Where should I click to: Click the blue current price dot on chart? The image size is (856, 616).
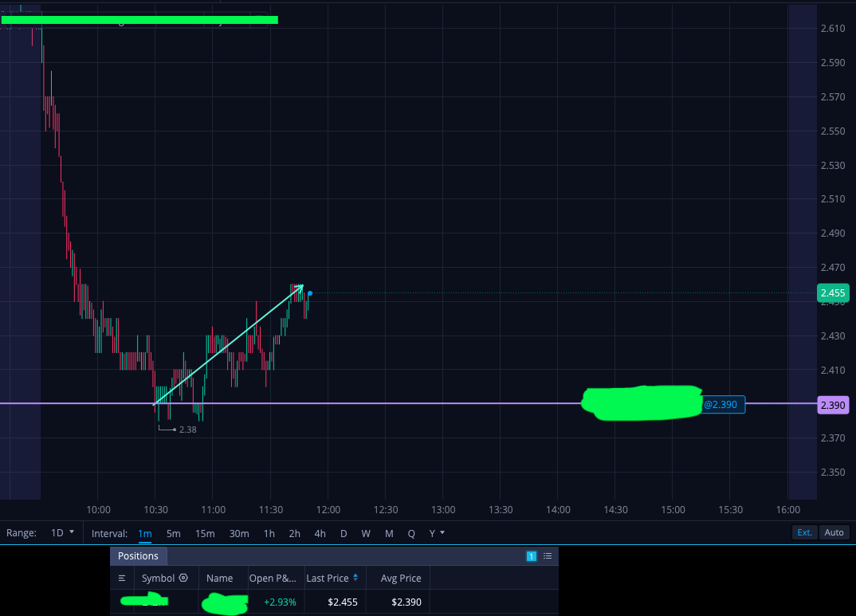310,293
